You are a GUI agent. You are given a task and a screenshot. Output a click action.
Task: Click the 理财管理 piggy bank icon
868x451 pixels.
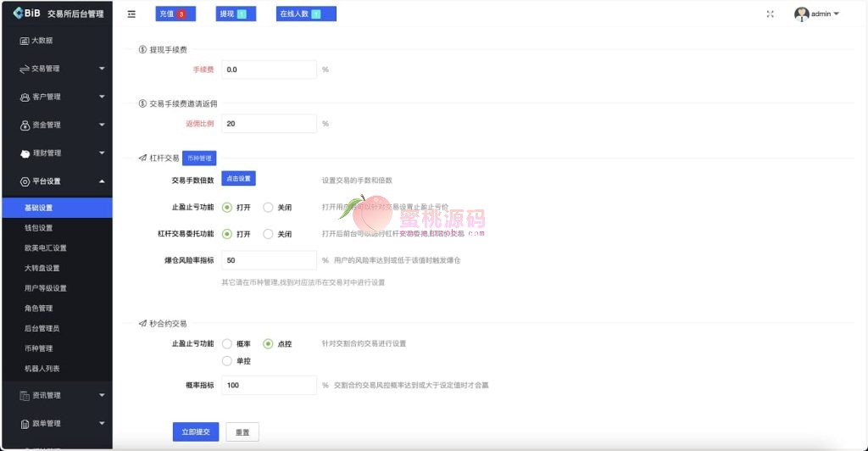25,153
